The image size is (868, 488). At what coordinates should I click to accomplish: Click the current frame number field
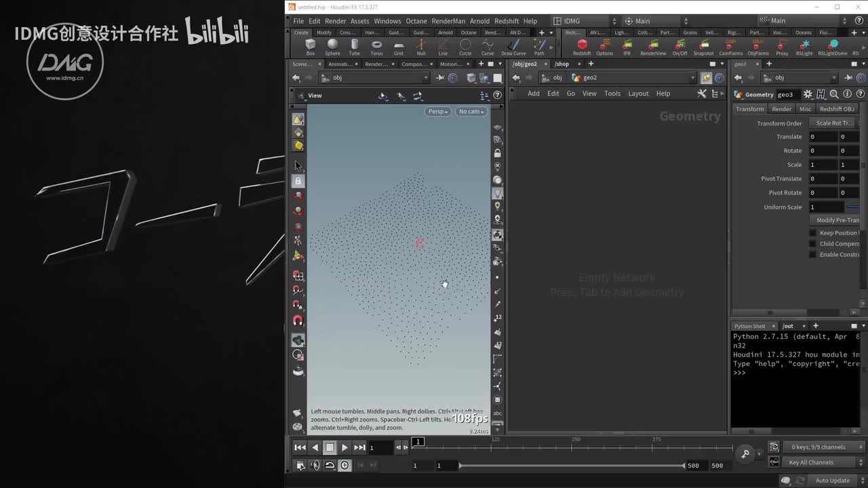[380, 447]
